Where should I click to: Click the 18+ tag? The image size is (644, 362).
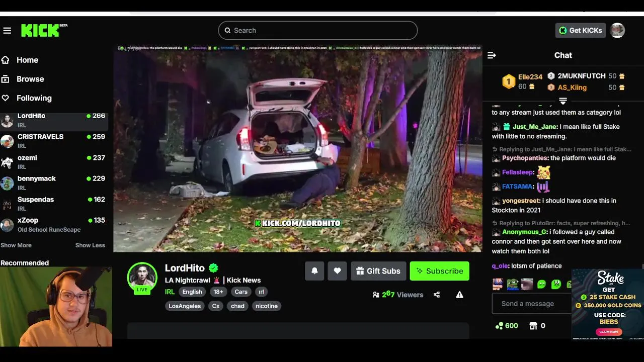218,292
